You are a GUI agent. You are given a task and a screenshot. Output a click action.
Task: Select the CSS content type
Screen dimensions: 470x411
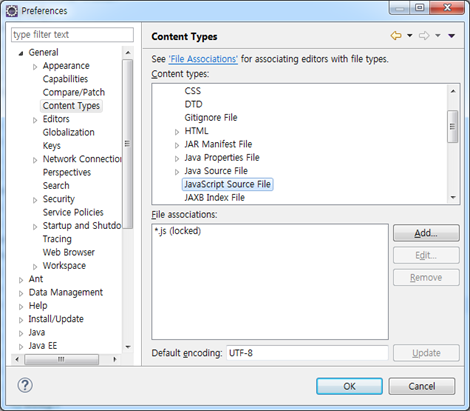[193, 91]
